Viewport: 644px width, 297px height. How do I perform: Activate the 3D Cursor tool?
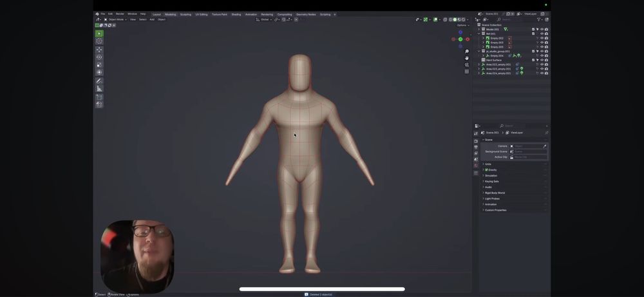point(99,41)
